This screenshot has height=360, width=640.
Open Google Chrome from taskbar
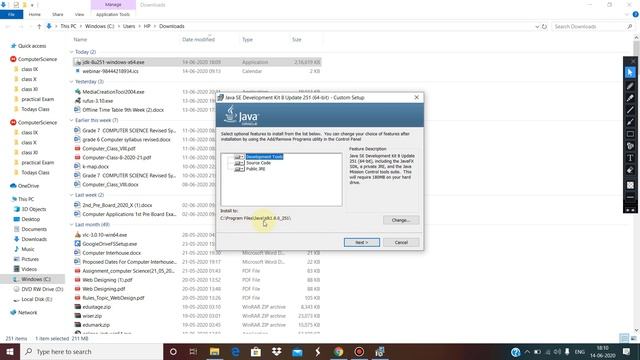tap(338, 351)
